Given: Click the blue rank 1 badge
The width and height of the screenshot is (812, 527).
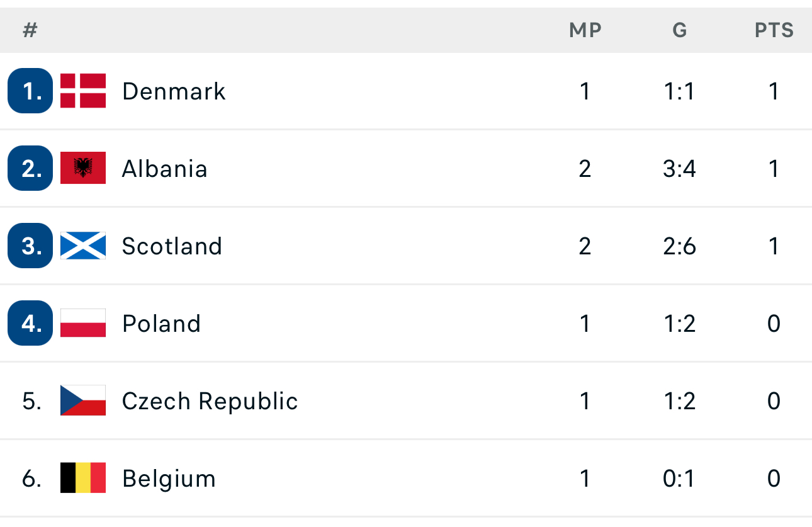Looking at the screenshot, I should coord(30,91).
